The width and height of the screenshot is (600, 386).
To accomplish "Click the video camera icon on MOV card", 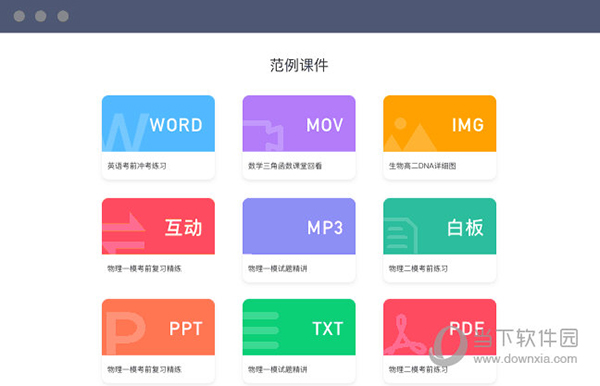I will click(x=263, y=135).
